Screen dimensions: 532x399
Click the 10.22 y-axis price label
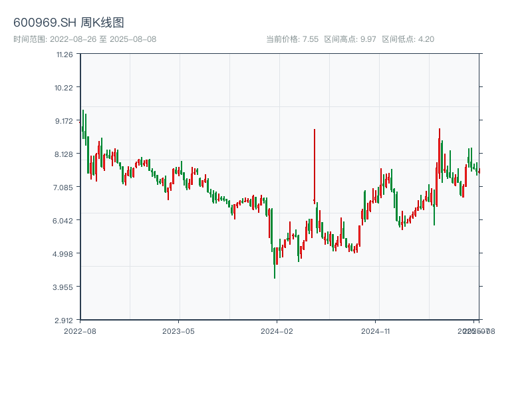[x=65, y=88]
